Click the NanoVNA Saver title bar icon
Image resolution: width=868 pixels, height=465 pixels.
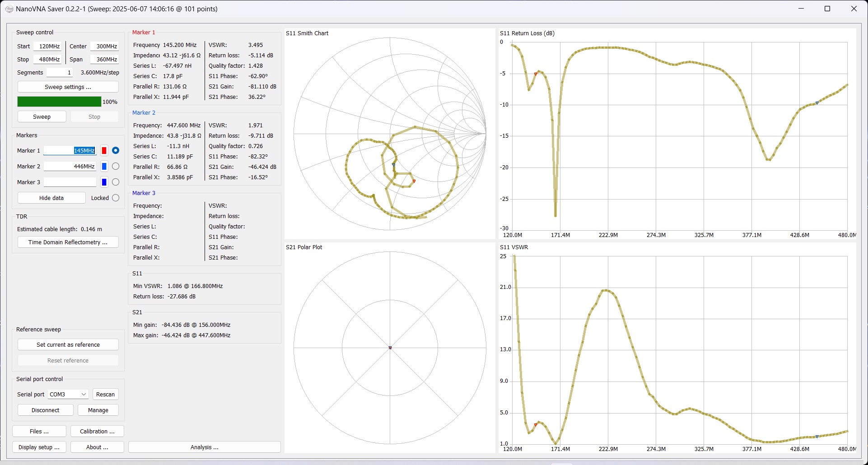(9, 9)
